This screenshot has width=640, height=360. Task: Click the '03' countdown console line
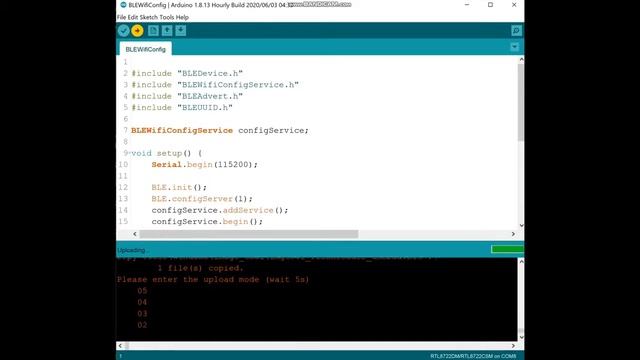pyautogui.click(x=142, y=314)
